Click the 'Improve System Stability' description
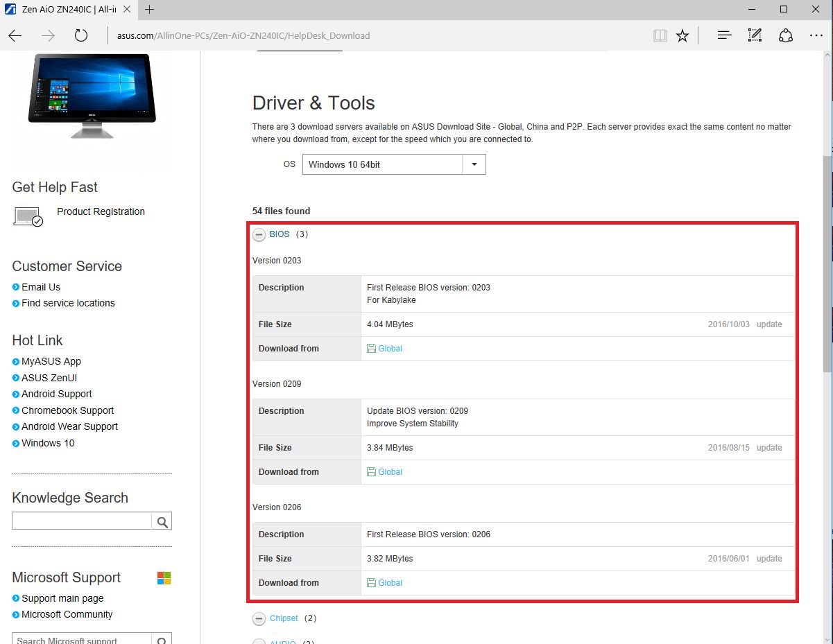Image resolution: width=833 pixels, height=644 pixels. 413,424
